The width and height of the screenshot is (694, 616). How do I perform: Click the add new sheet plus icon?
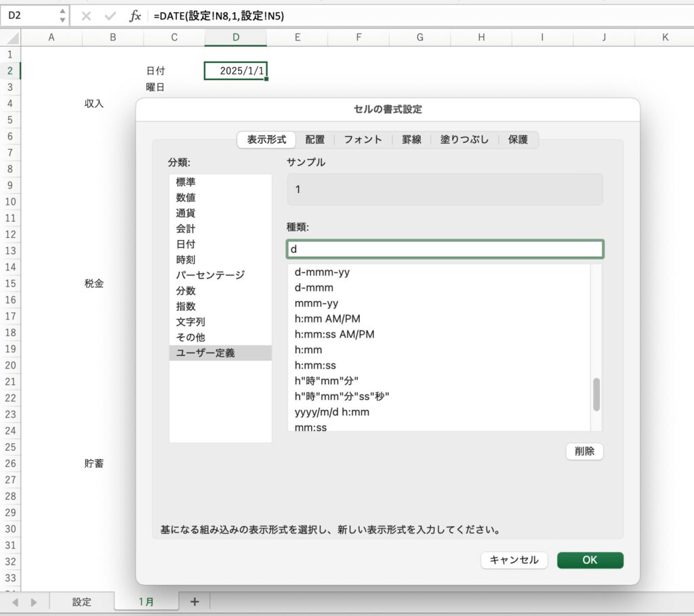pyautogui.click(x=195, y=601)
